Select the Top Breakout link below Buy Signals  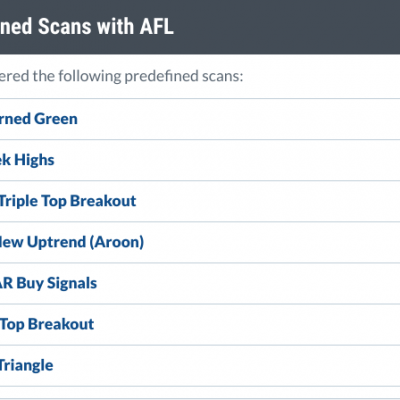tap(47, 324)
